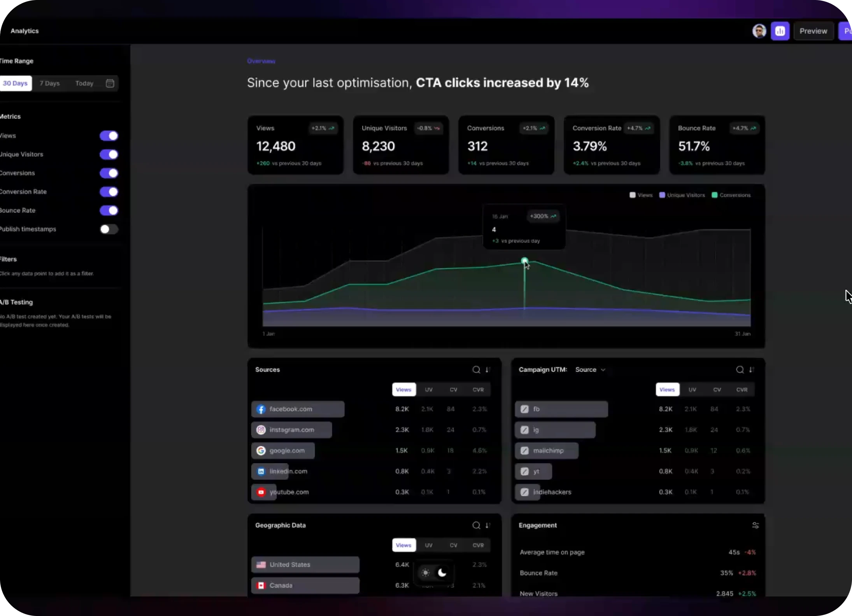Click the YouTube logo in Sources
The height and width of the screenshot is (616, 852).
coord(261,492)
